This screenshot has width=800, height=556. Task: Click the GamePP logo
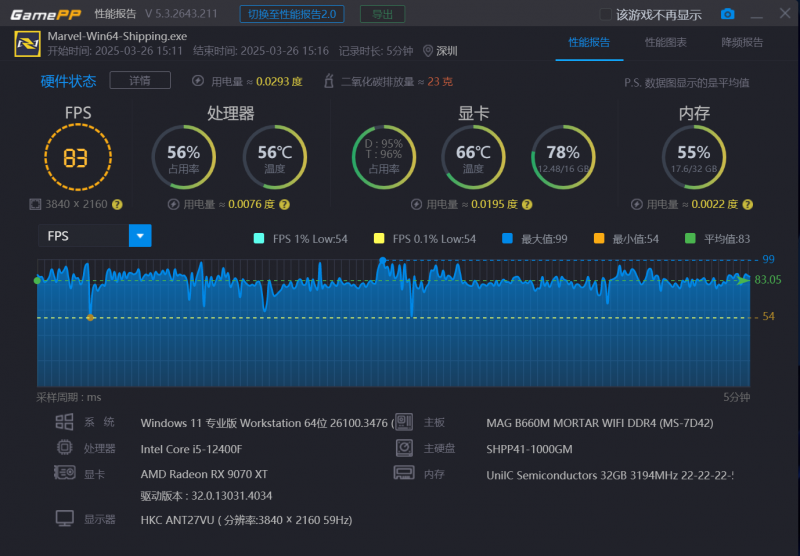click(45, 14)
